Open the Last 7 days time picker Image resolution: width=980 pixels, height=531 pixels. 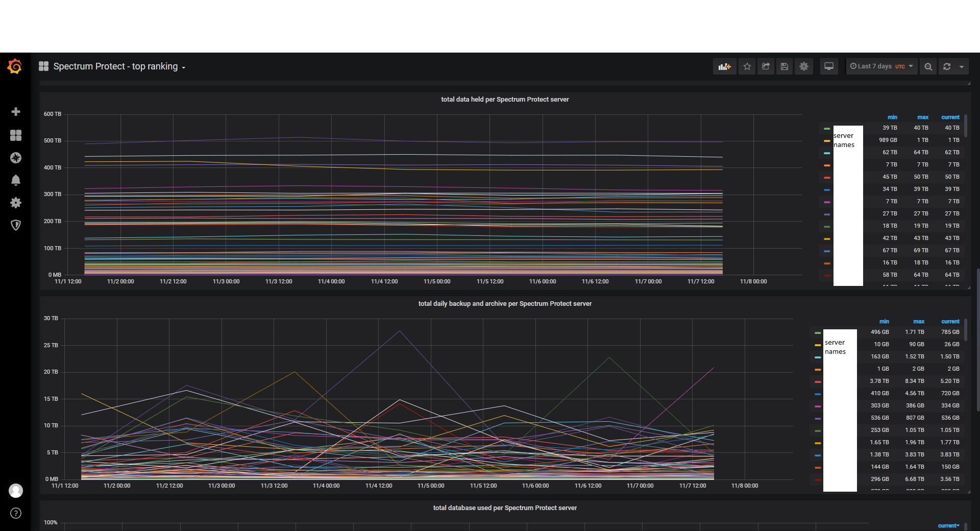tap(881, 66)
